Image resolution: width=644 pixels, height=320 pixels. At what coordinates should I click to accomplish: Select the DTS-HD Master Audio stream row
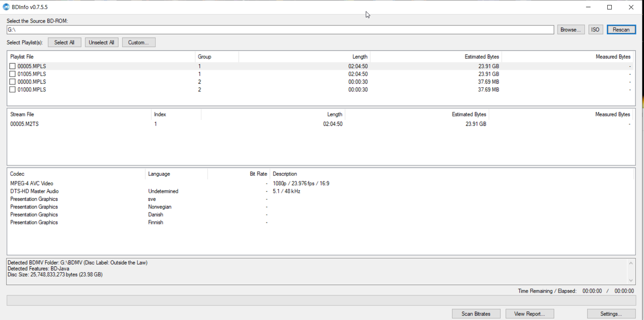(320, 191)
